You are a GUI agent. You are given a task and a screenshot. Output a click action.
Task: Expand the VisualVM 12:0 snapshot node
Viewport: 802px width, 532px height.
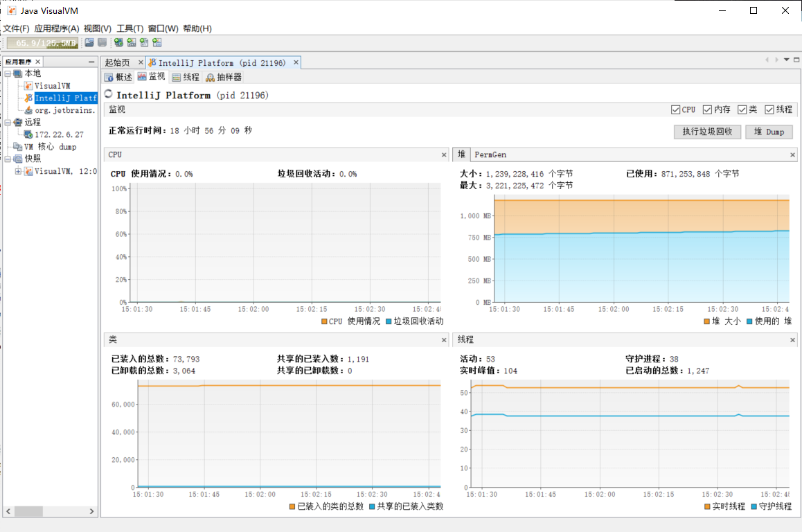tap(18, 171)
